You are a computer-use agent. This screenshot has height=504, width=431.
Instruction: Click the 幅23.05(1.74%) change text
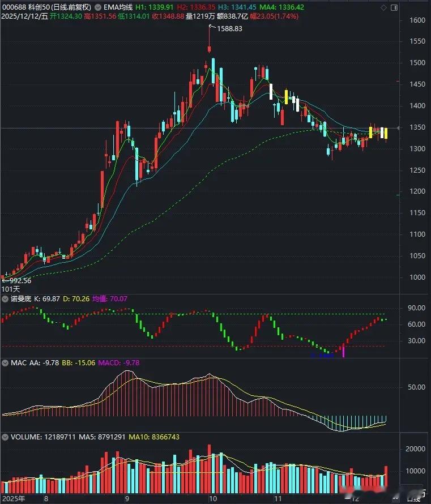[275, 16]
